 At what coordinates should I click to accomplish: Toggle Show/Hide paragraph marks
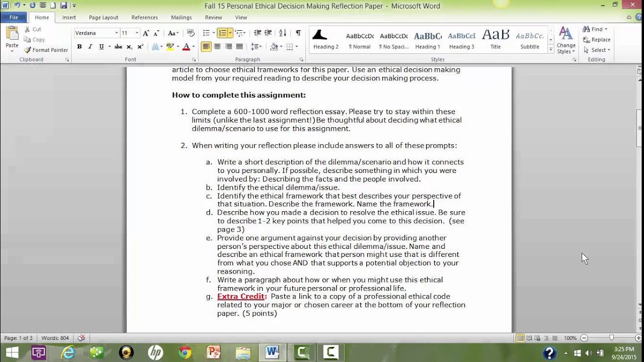click(x=298, y=33)
